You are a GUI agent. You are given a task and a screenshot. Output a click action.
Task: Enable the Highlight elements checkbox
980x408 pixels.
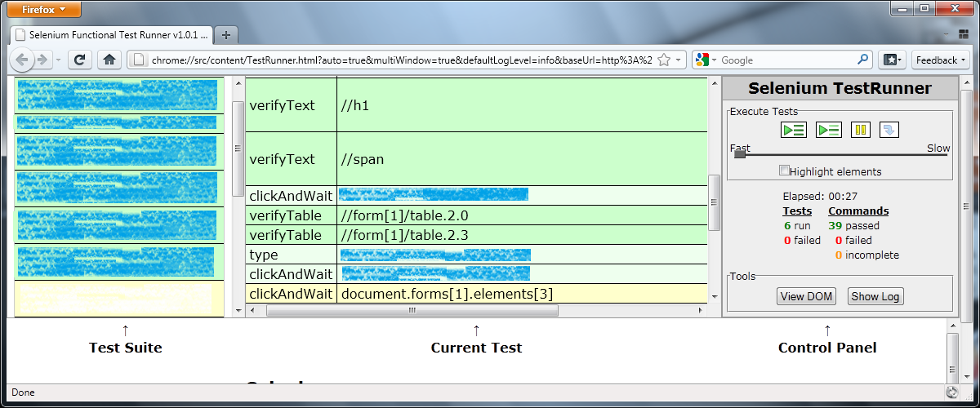click(784, 171)
